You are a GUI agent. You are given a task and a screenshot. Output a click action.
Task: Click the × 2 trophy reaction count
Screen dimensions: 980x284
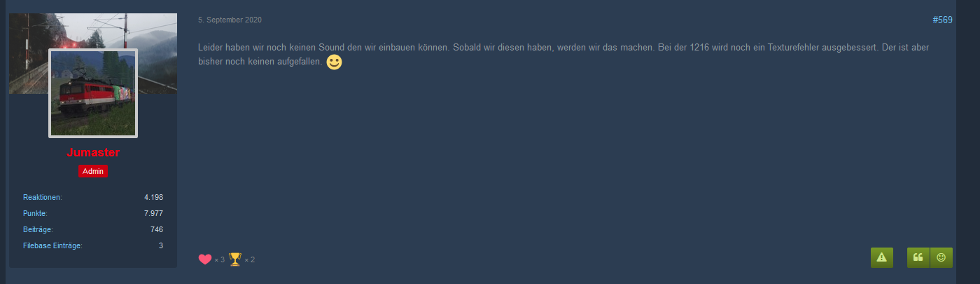249,260
